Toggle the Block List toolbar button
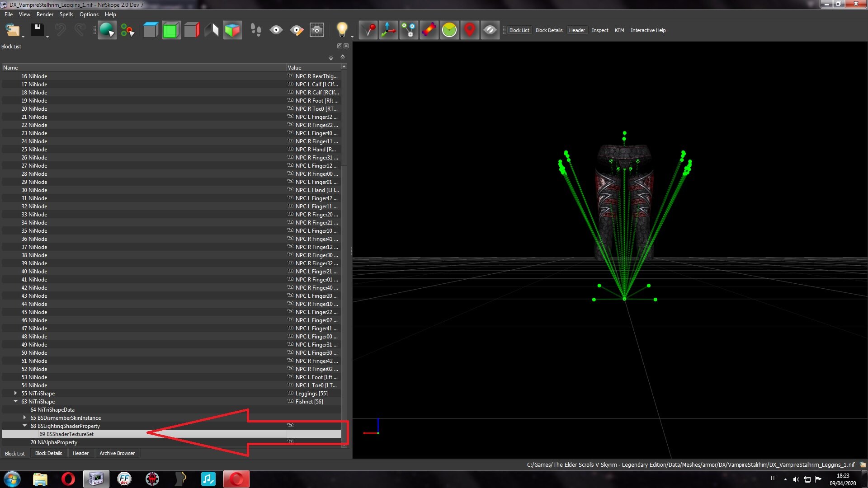The height and width of the screenshot is (488, 868). click(519, 30)
